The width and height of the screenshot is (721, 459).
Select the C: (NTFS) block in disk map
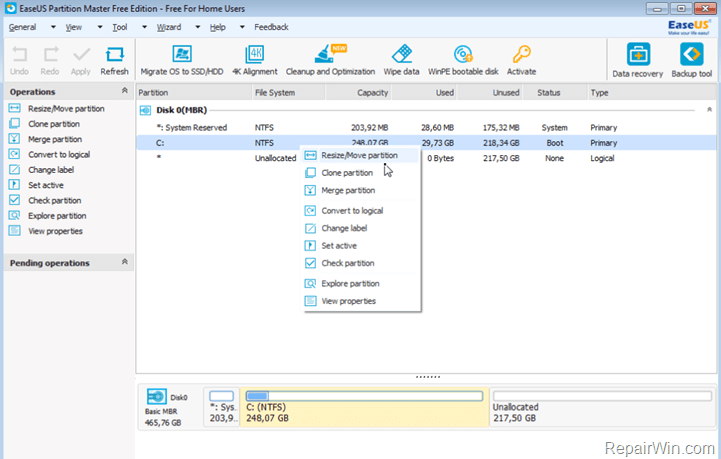(x=364, y=407)
